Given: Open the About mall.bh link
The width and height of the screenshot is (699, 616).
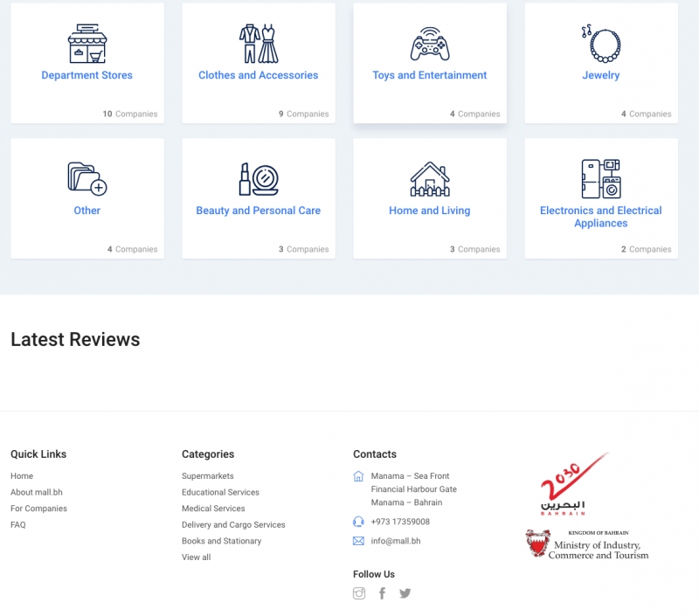Looking at the screenshot, I should pos(37,492).
